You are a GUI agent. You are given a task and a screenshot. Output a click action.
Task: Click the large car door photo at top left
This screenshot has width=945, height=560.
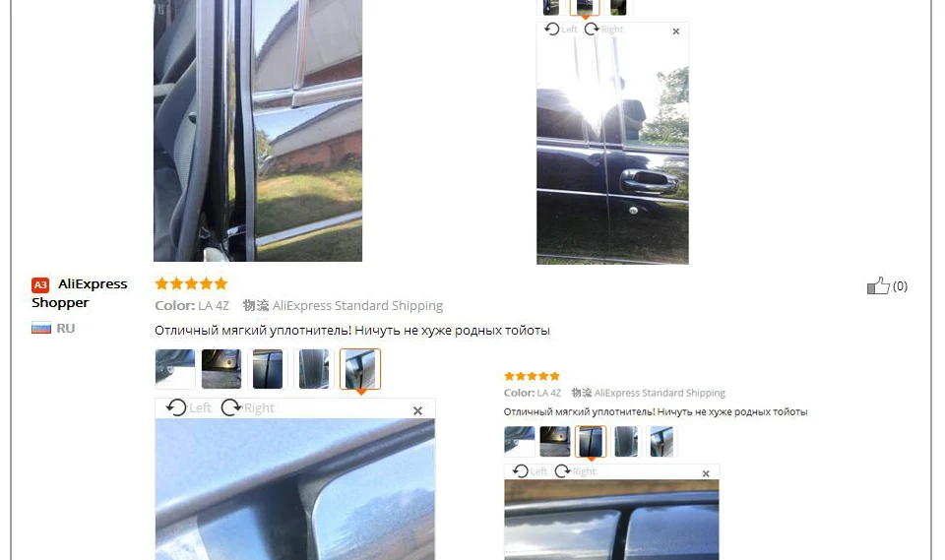click(x=258, y=130)
